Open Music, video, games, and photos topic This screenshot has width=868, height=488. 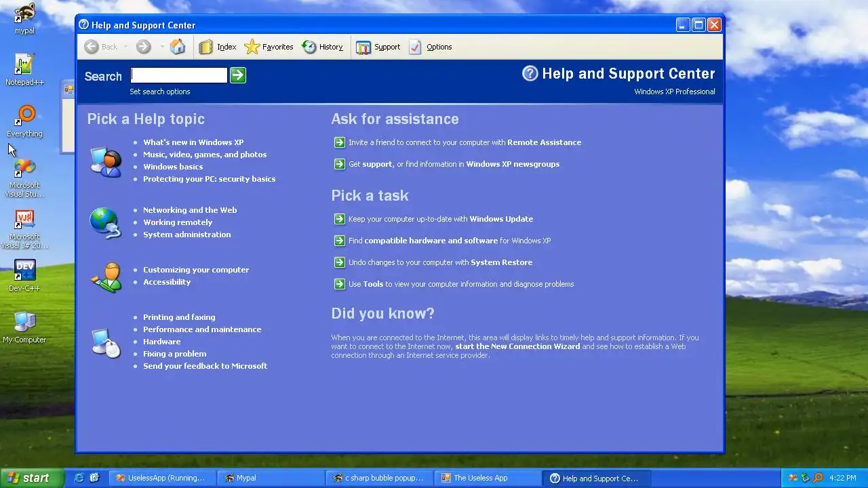[205, 155]
